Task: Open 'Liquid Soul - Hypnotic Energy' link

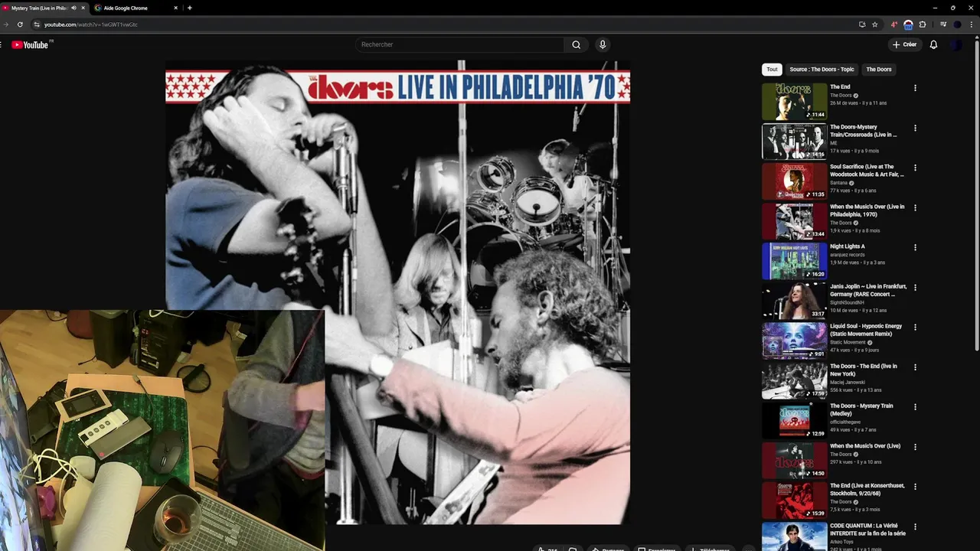Action: tap(866, 330)
